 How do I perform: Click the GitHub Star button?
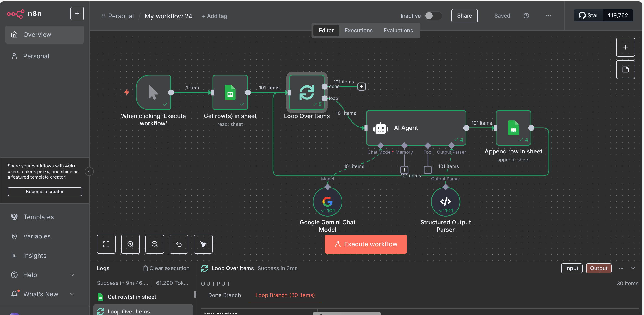588,15
